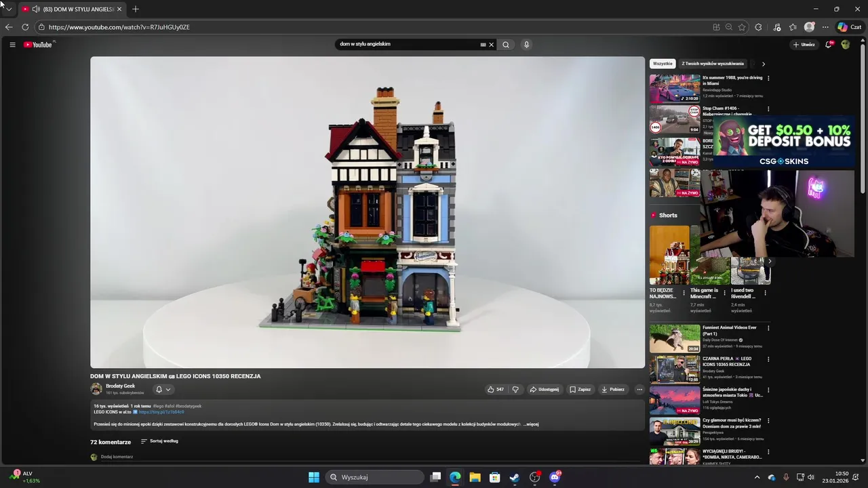
Task: Open the browser profile avatar
Action: pyautogui.click(x=809, y=27)
